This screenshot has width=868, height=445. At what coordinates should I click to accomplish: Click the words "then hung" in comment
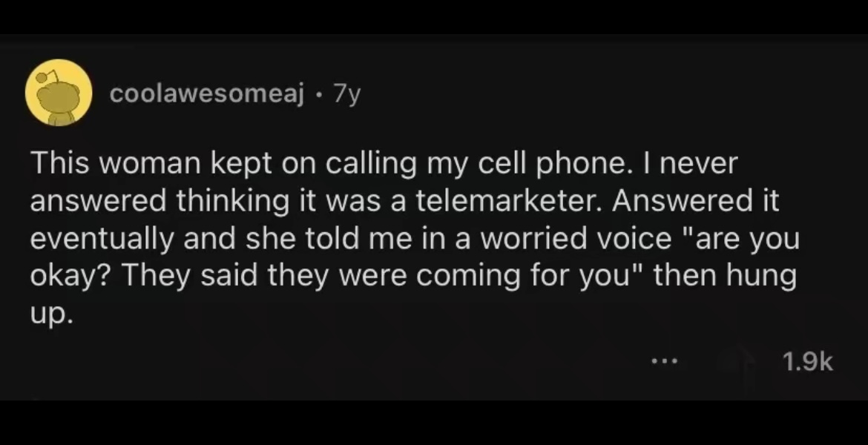[725, 277]
